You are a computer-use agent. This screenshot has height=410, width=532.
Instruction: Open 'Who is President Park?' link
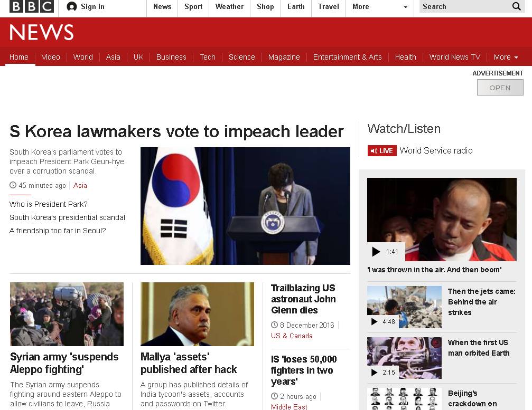coord(49,204)
